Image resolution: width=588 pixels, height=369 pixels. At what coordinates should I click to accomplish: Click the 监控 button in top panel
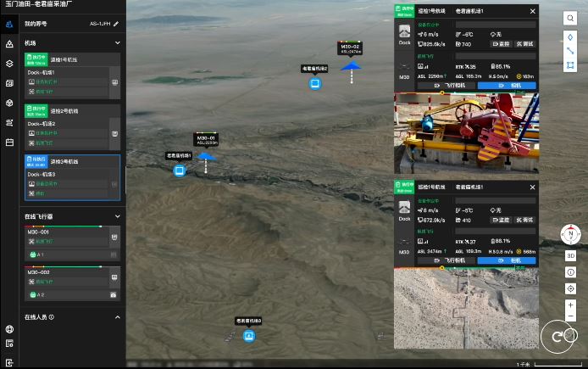[x=503, y=43]
